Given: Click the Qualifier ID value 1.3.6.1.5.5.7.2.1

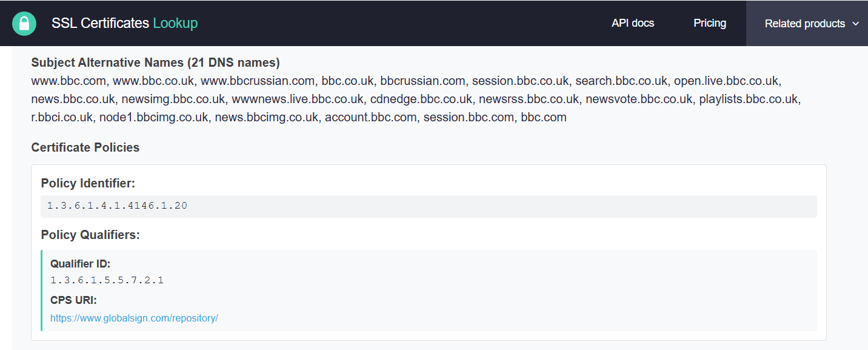Looking at the screenshot, I should click(107, 280).
